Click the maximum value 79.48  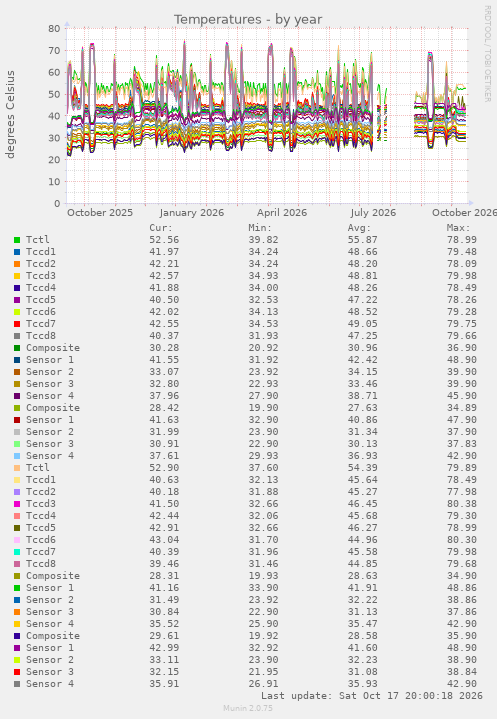462,252
